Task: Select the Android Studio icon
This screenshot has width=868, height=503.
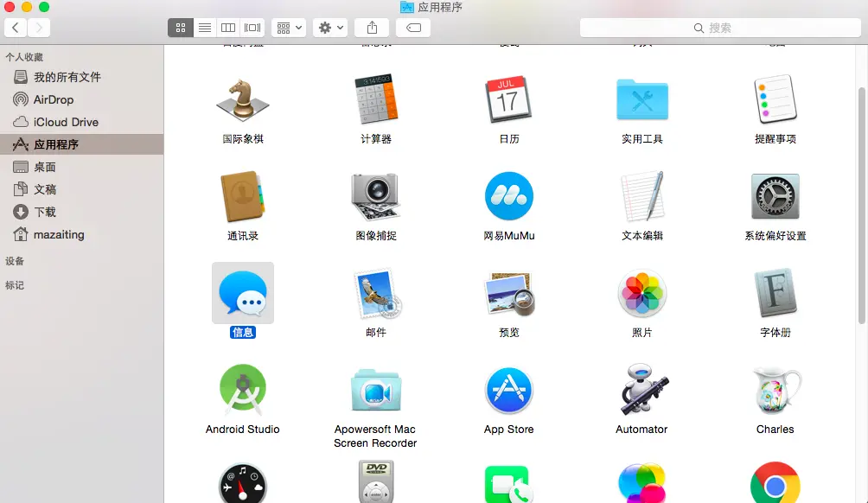Action: (242, 390)
